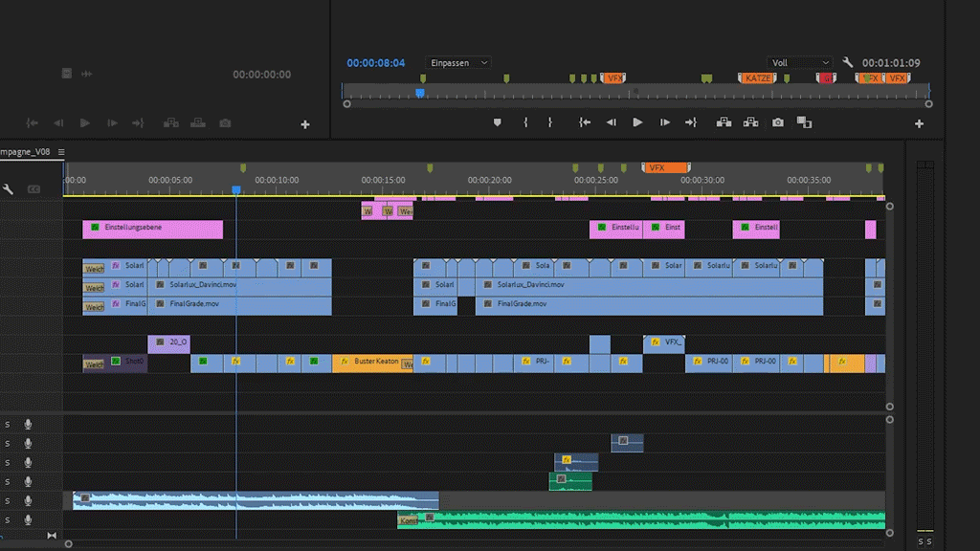Open timeline display settings wrench
Viewport: 980px width, 551px height.
coord(9,189)
